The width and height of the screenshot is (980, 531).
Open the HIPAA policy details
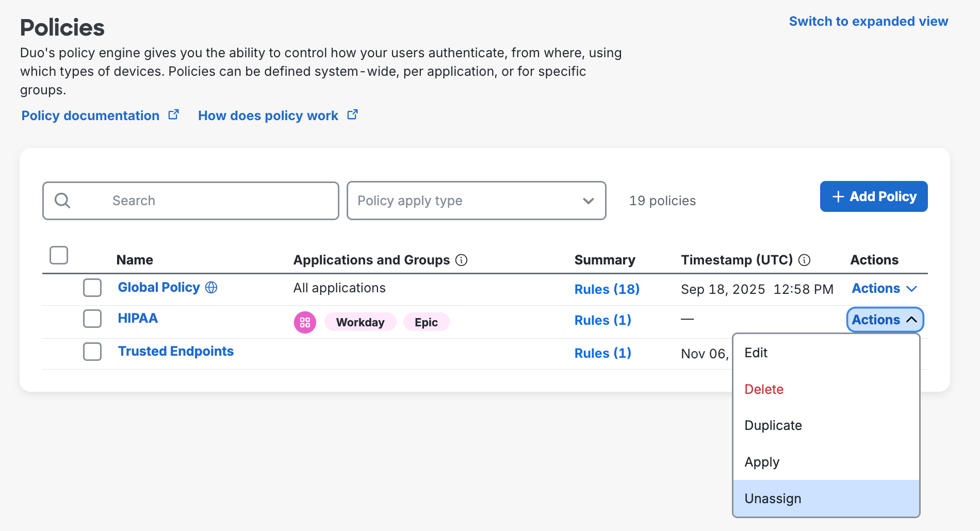138,318
